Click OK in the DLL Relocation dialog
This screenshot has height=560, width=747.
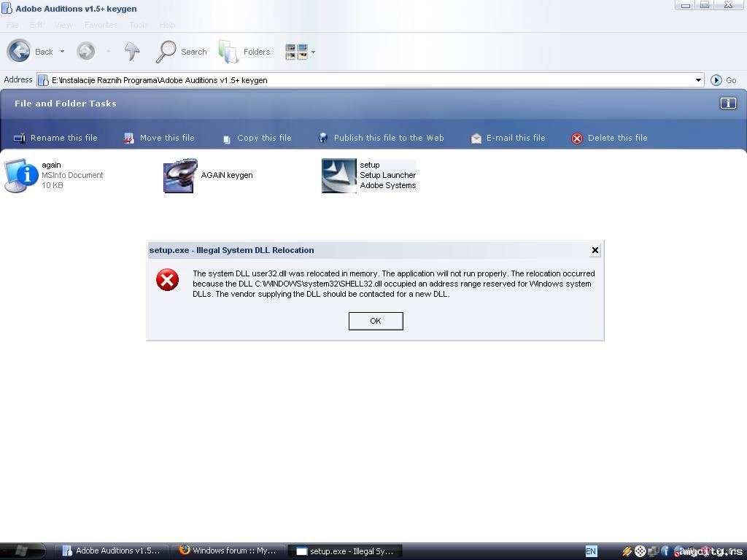[376, 321]
